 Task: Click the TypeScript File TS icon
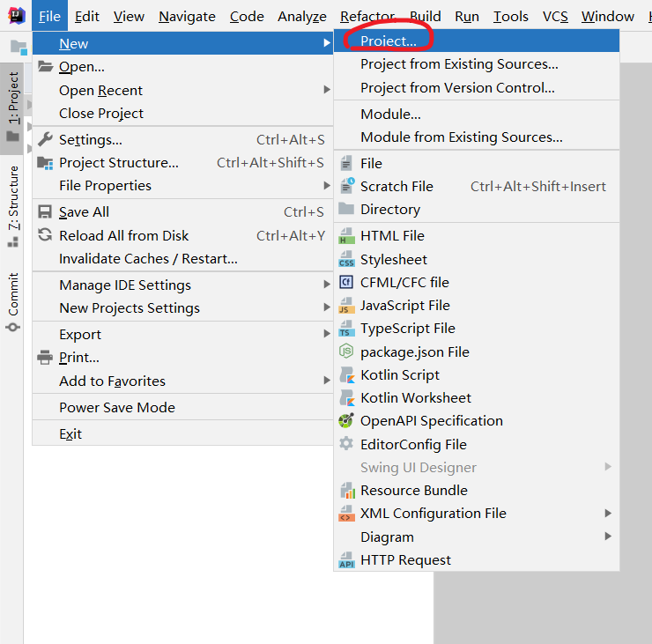tap(346, 329)
